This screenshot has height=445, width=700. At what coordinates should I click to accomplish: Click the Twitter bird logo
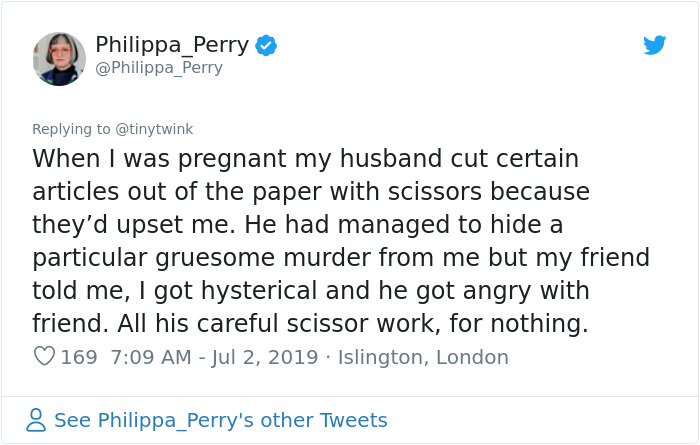[654, 45]
